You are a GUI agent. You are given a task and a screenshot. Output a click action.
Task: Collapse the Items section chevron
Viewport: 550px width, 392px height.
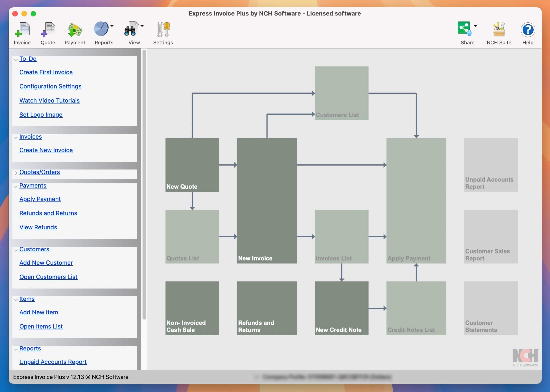tap(16, 300)
